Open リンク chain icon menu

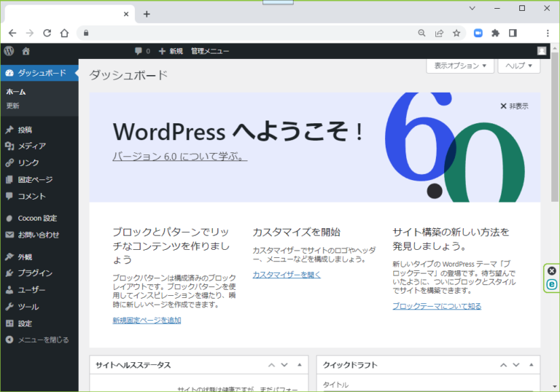click(x=9, y=162)
